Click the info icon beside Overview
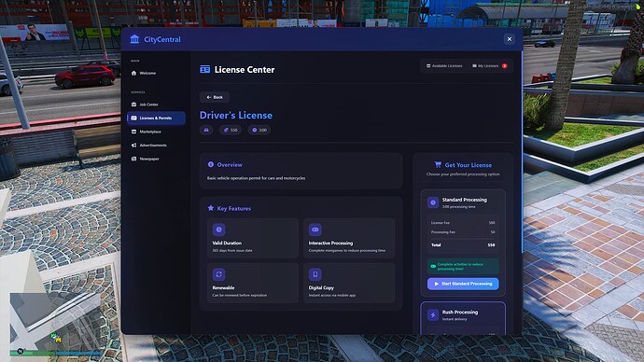This screenshot has height=362, width=644. pyautogui.click(x=211, y=164)
